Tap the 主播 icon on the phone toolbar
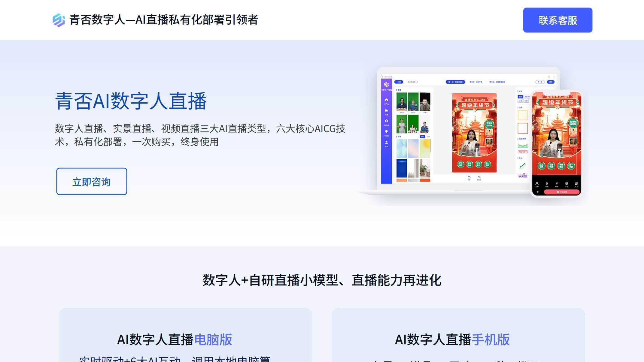The image size is (644, 362). [x=537, y=184]
